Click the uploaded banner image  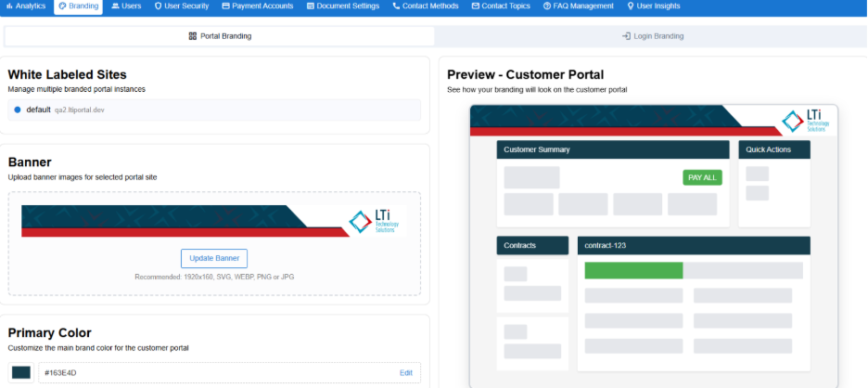pyautogui.click(x=213, y=221)
